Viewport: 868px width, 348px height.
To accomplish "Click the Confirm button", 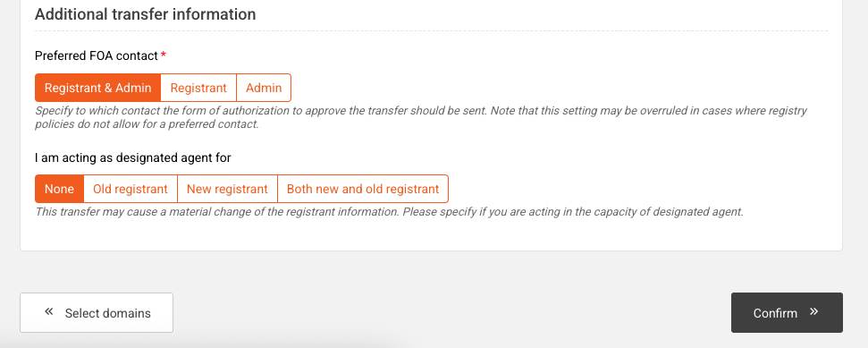I will [x=787, y=312].
